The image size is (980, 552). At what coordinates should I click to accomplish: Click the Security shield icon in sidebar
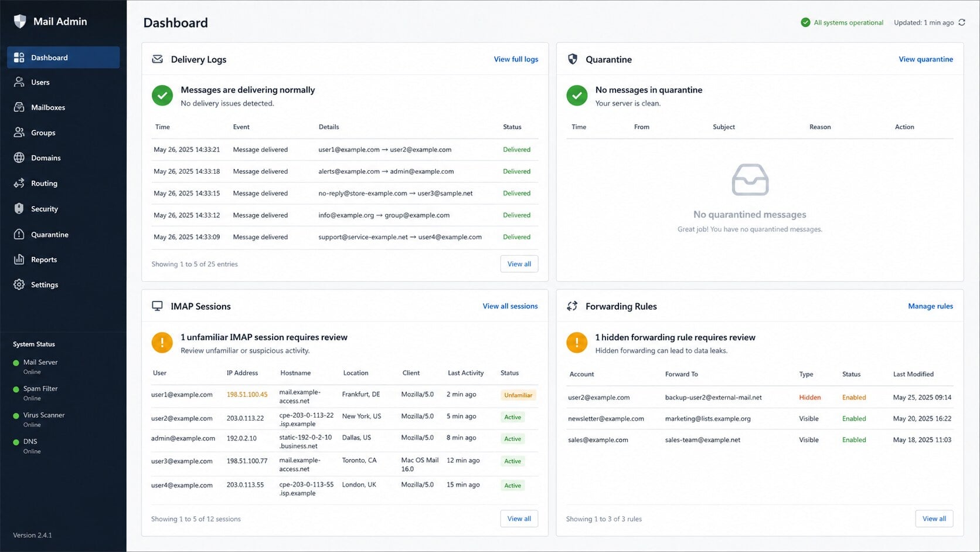19,209
